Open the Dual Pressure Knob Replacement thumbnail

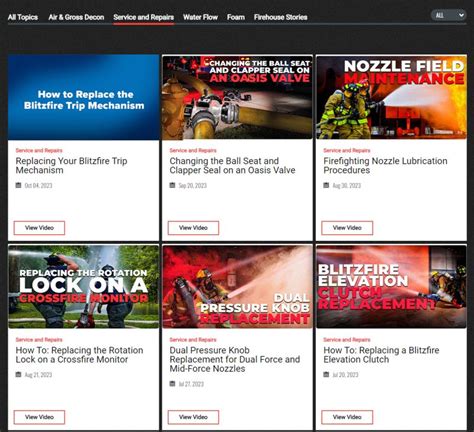(x=237, y=287)
